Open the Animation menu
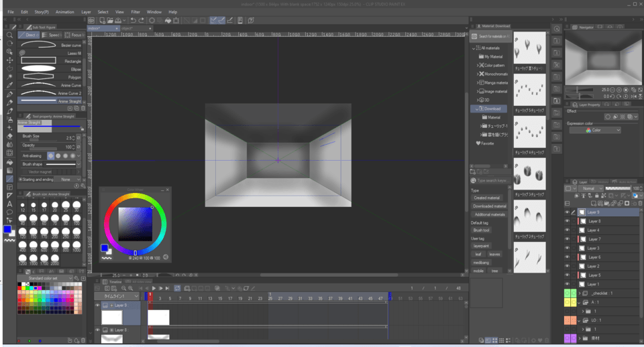Screen dimensions: 644x347 pos(65,12)
